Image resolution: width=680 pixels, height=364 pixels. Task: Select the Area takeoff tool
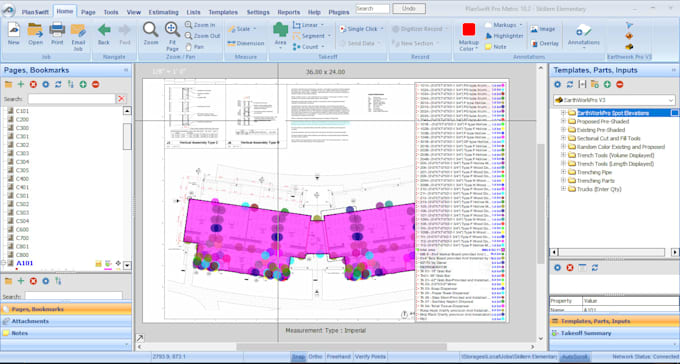click(281, 35)
